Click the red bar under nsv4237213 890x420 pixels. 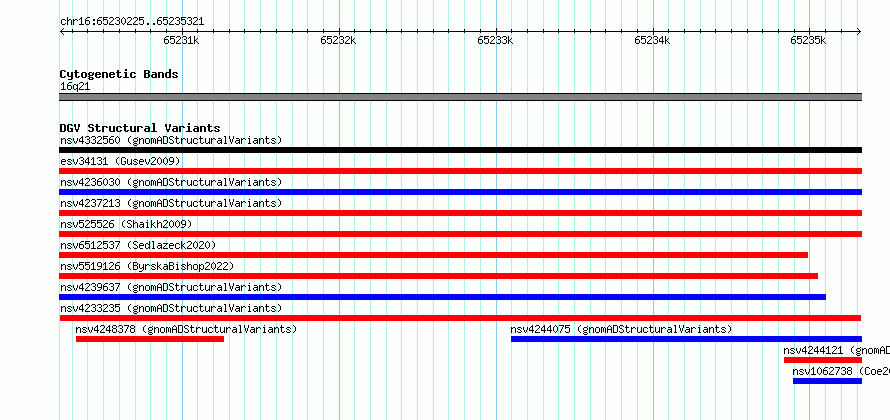point(460,213)
